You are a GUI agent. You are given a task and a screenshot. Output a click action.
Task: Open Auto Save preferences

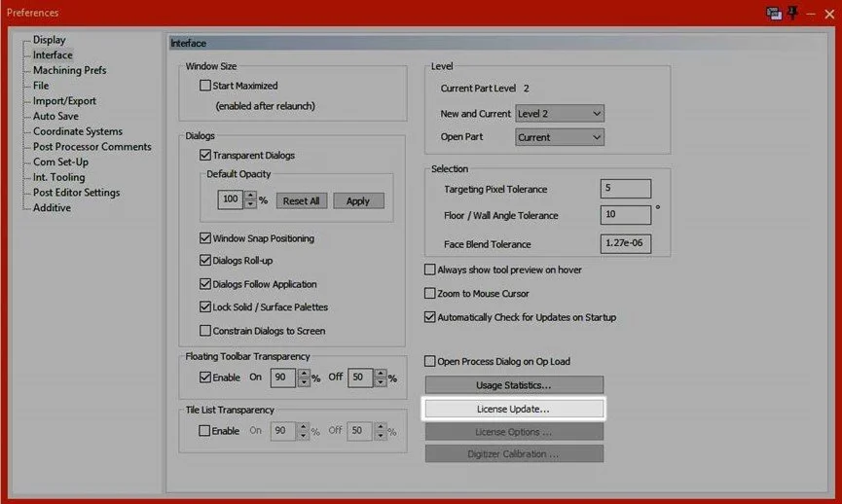[55, 116]
